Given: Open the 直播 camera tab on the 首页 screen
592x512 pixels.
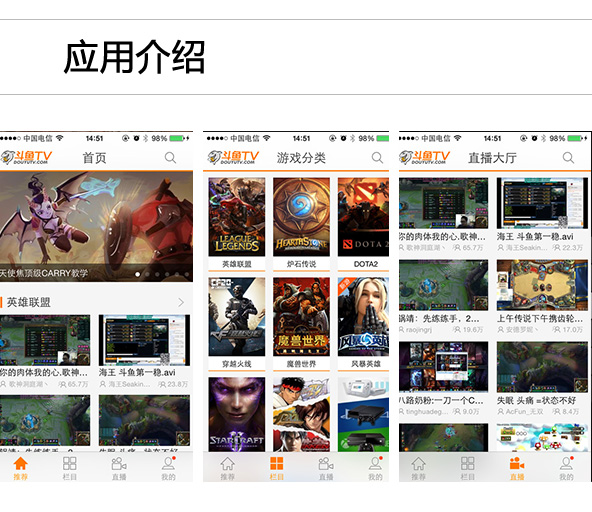Looking at the screenshot, I should 119,468.
